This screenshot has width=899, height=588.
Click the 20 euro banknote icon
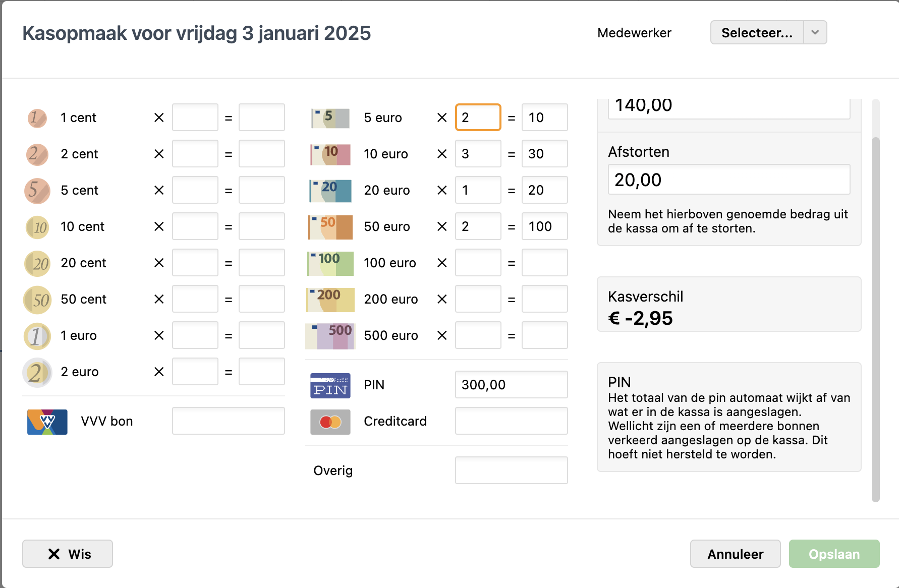pyautogui.click(x=330, y=191)
